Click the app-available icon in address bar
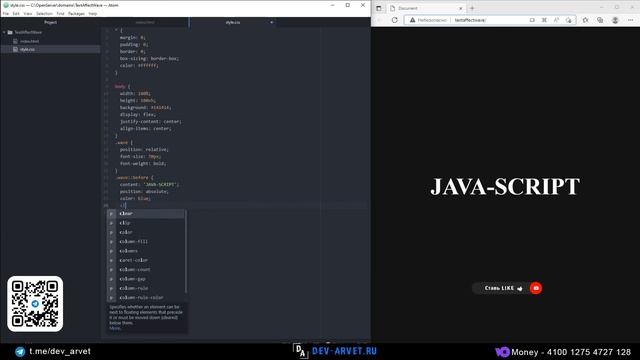 click(x=532, y=20)
